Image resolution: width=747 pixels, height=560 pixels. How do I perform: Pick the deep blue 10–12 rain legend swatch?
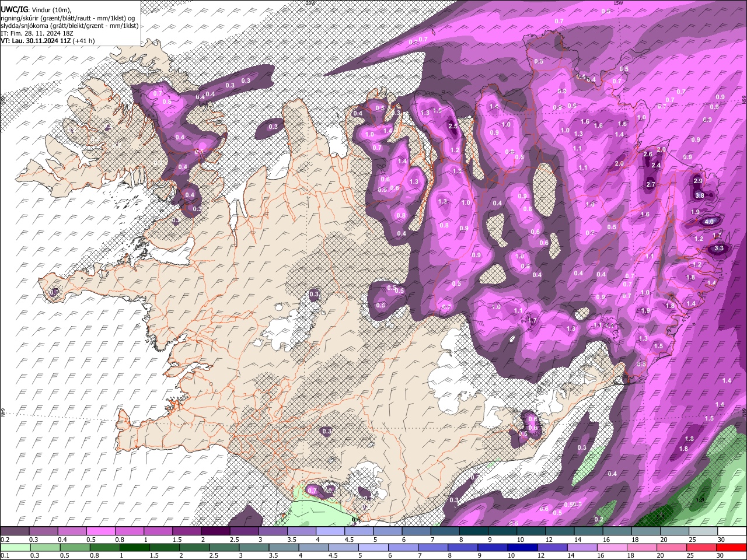(523, 548)
